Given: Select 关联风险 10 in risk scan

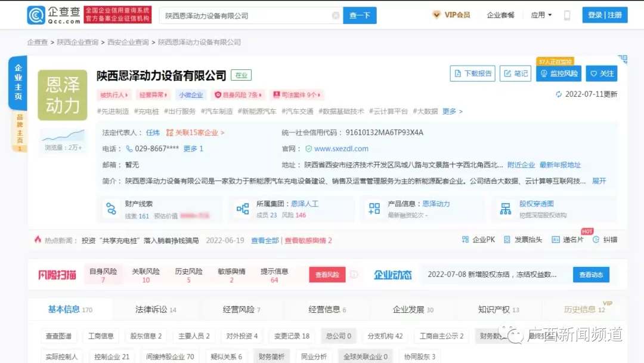Looking at the screenshot, I should tap(146, 275).
